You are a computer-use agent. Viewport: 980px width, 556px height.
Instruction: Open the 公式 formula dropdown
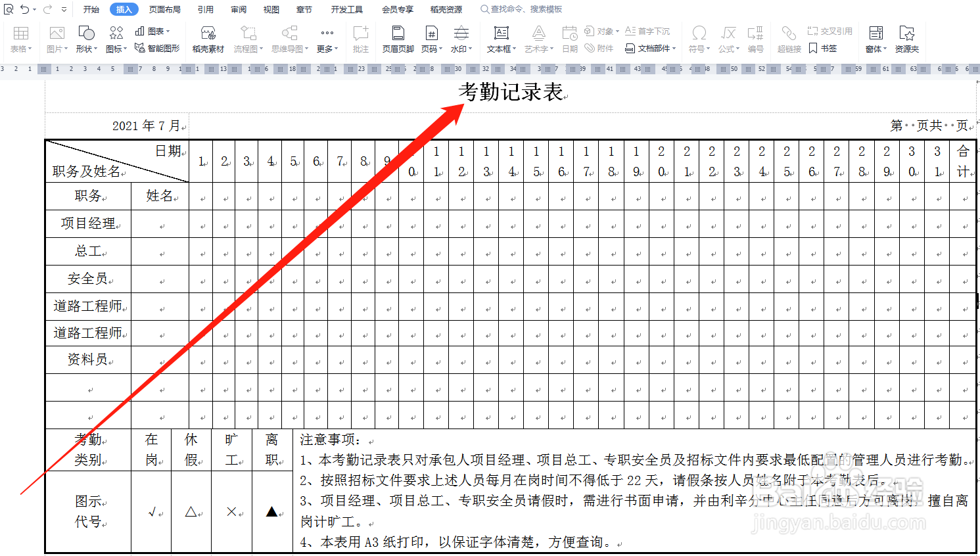[729, 39]
